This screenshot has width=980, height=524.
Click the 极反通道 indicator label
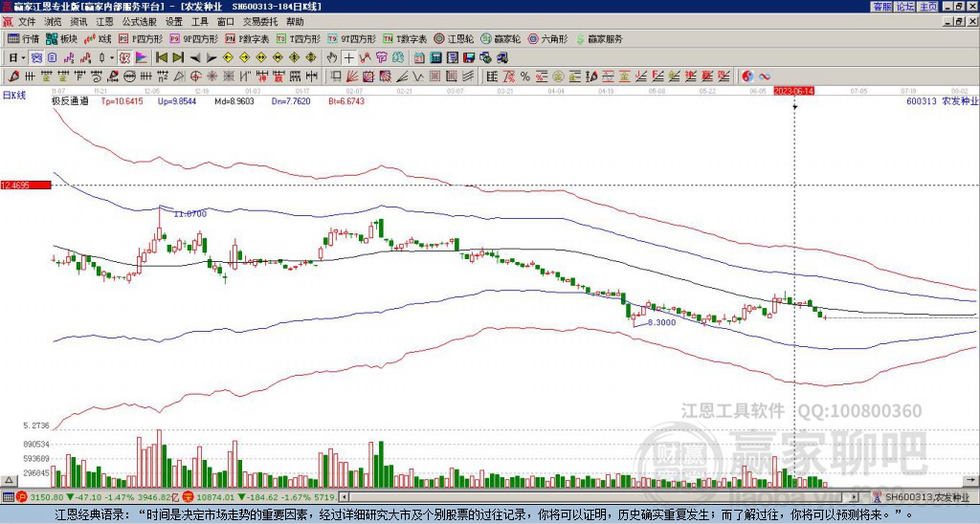[x=69, y=100]
